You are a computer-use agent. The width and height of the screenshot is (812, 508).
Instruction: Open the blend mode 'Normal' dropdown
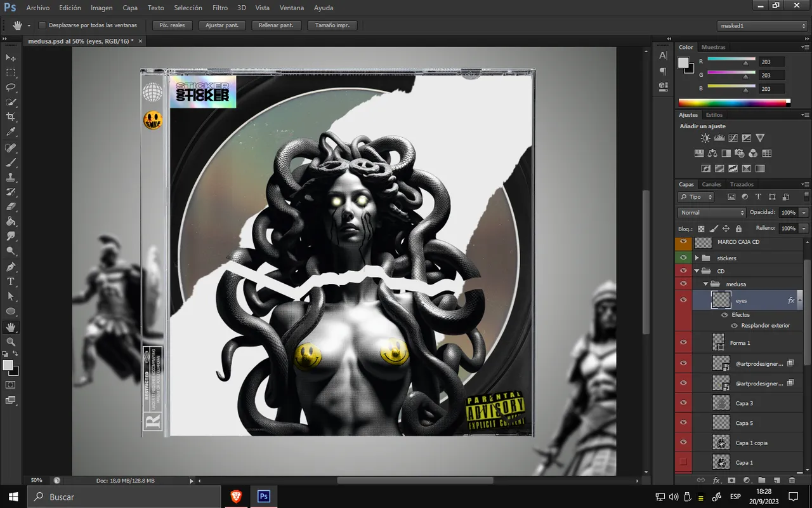[x=712, y=213]
